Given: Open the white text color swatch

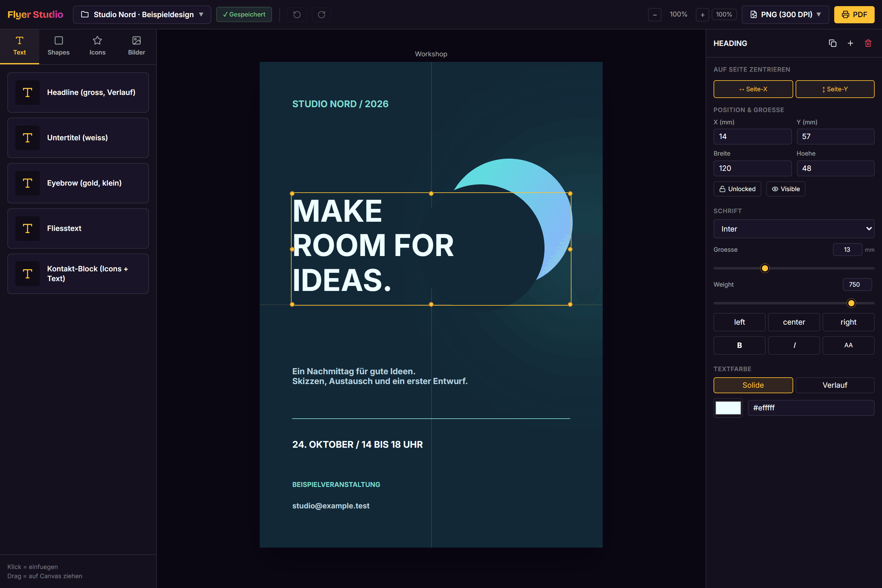Looking at the screenshot, I should [x=728, y=408].
